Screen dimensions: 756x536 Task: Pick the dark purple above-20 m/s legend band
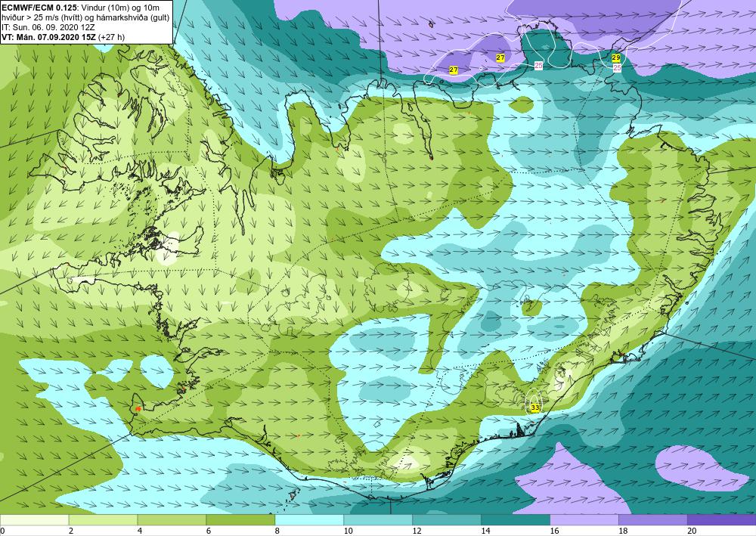(x=722, y=520)
